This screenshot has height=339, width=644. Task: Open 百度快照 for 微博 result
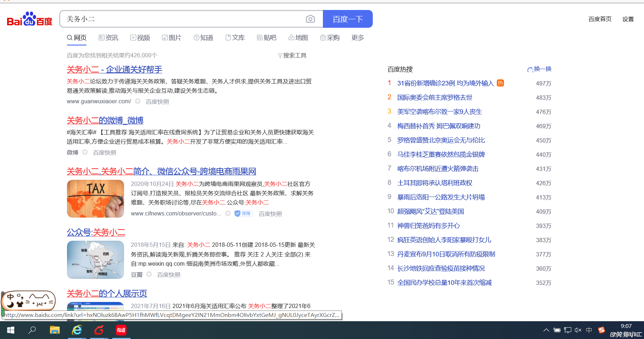pos(105,153)
